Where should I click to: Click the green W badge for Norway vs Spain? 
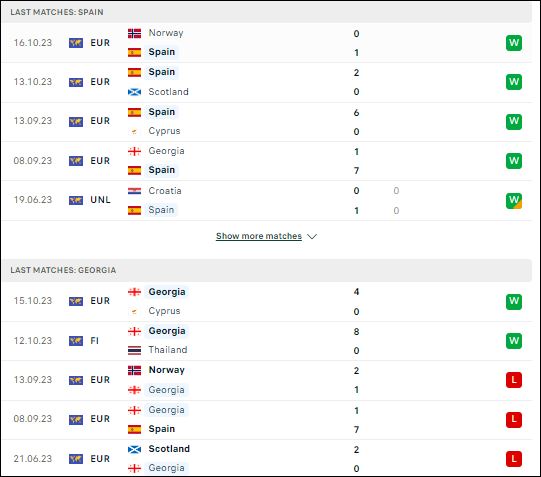[x=514, y=43]
